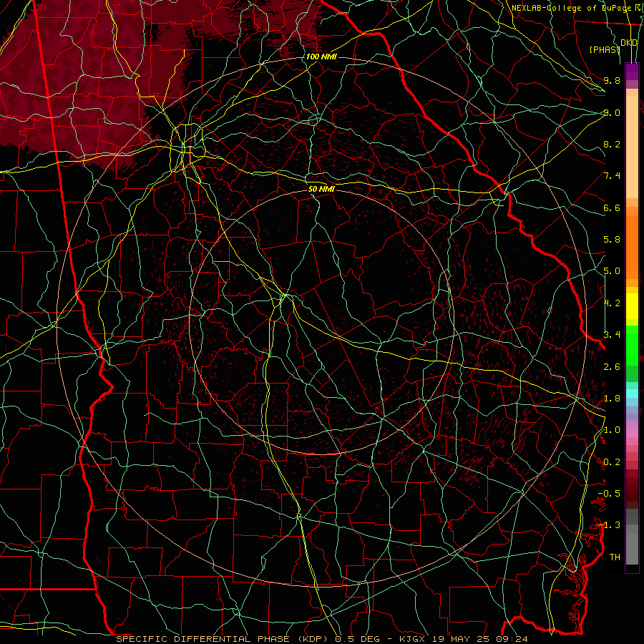Select the 8.2 value on the color scale

612,144
